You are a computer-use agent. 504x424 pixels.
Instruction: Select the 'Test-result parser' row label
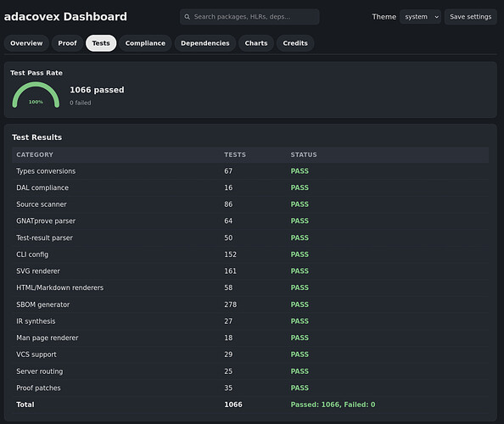click(x=45, y=237)
